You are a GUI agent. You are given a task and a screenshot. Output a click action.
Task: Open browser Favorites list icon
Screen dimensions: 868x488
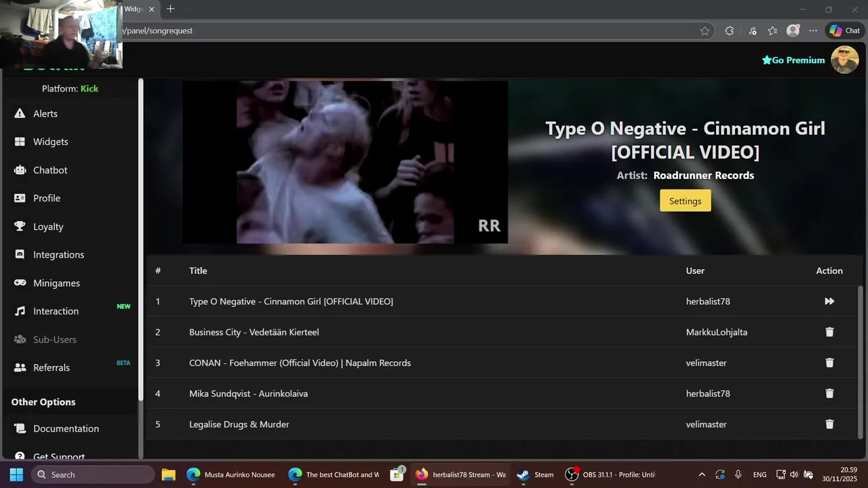772,30
